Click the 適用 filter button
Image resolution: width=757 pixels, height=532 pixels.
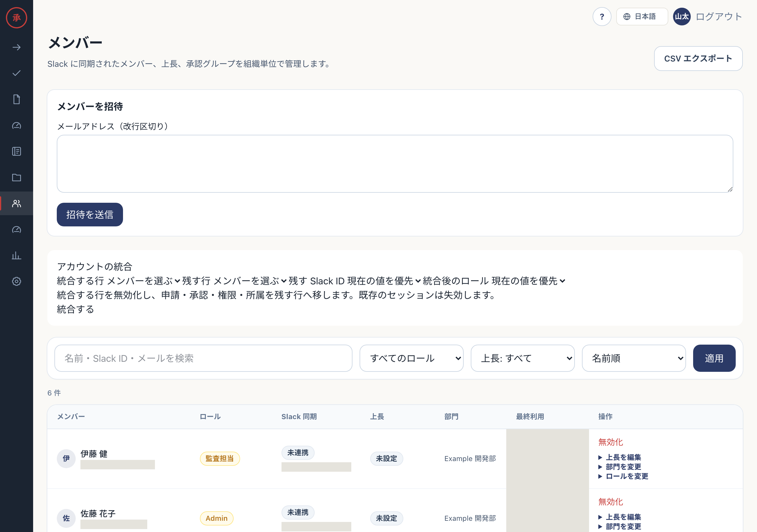click(714, 358)
